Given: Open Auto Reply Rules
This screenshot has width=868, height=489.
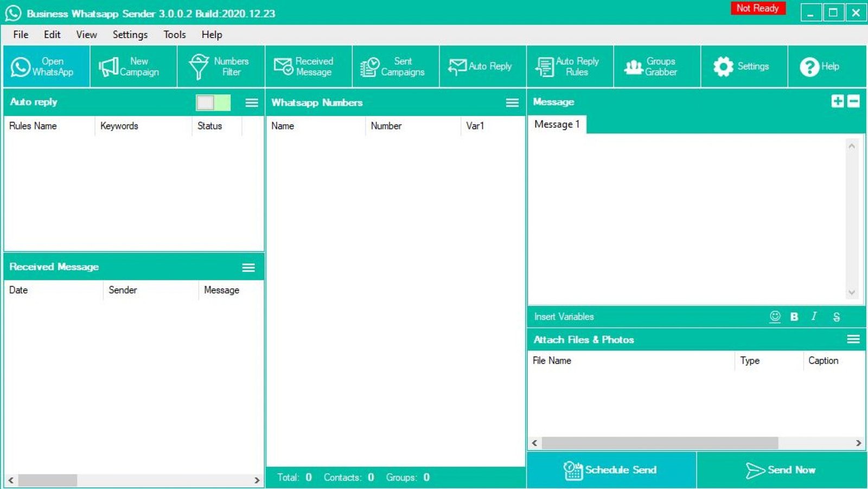Looking at the screenshot, I should pos(570,67).
